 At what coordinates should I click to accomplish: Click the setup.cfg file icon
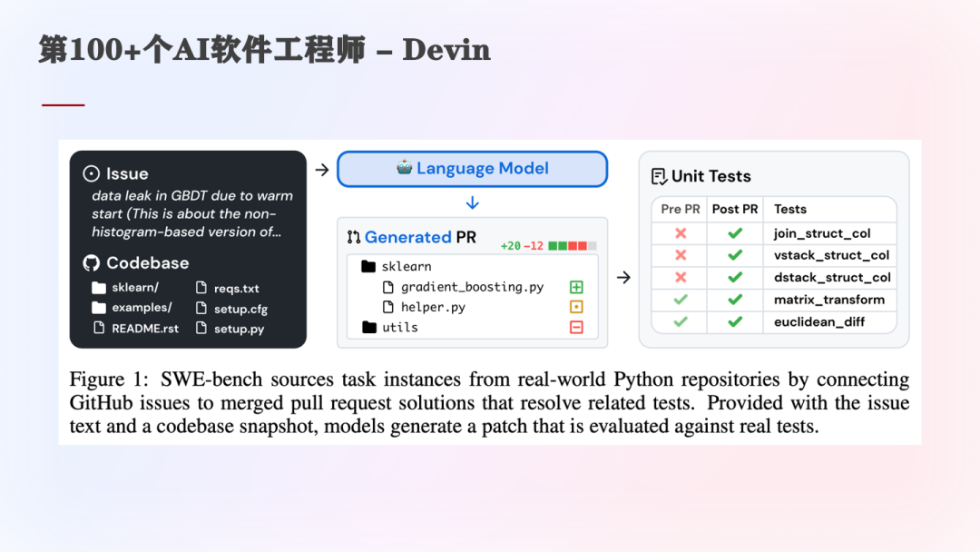point(201,308)
